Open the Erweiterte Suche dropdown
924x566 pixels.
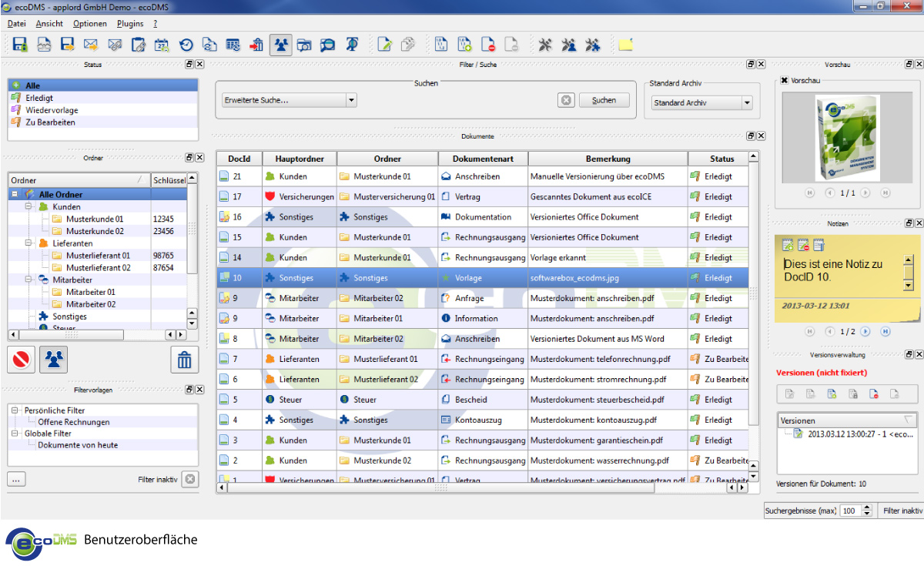(351, 100)
